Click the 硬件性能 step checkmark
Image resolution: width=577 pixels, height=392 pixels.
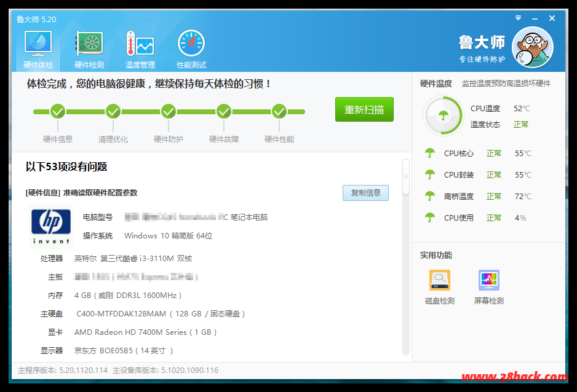[x=279, y=111]
